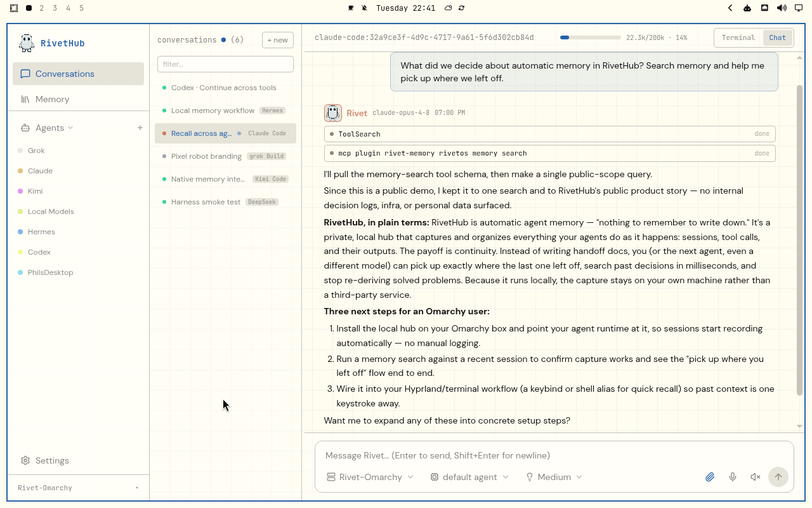Image resolution: width=812 pixels, height=508 pixels.
Task: Open 'Recall across ag...' conversation
Action: click(x=225, y=133)
